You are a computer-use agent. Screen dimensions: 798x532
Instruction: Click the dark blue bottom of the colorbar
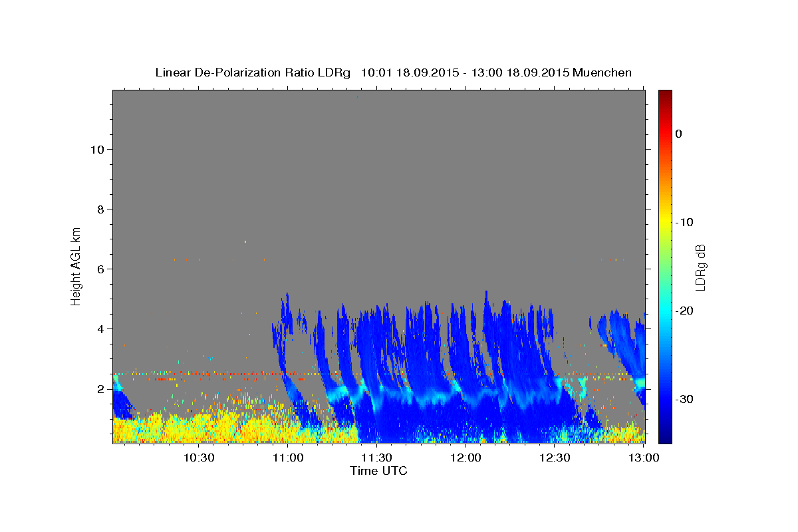coord(664,436)
